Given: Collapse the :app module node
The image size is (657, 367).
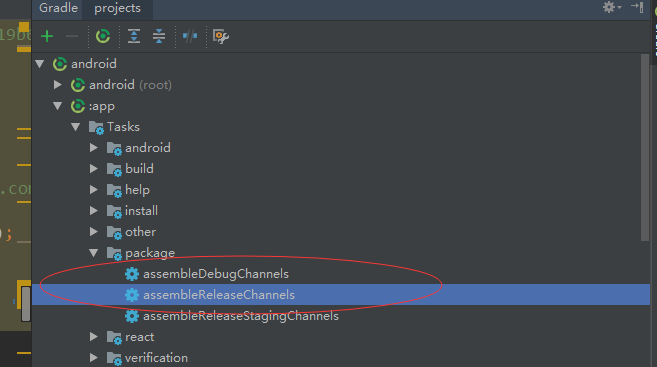Looking at the screenshot, I should [x=57, y=106].
